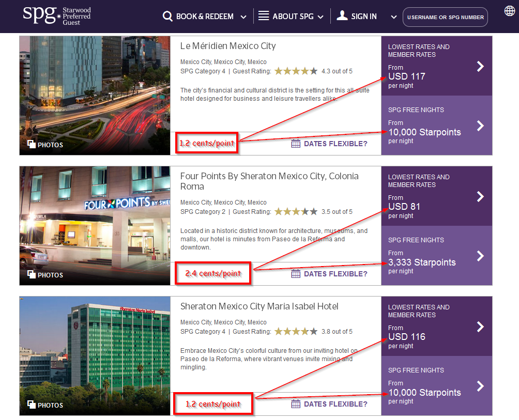519x420 pixels.
Task: Expand the Sign In dropdown arrow
Action: (393, 17)
